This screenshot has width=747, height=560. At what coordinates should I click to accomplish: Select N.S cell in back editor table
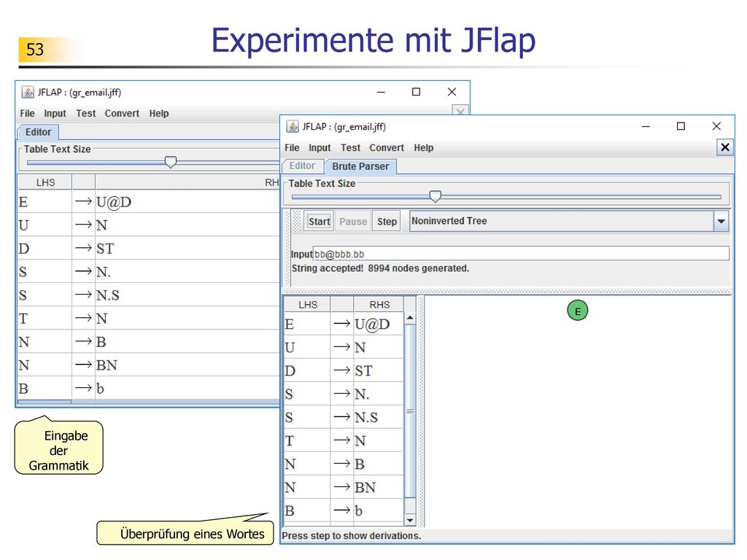[187, 295]
